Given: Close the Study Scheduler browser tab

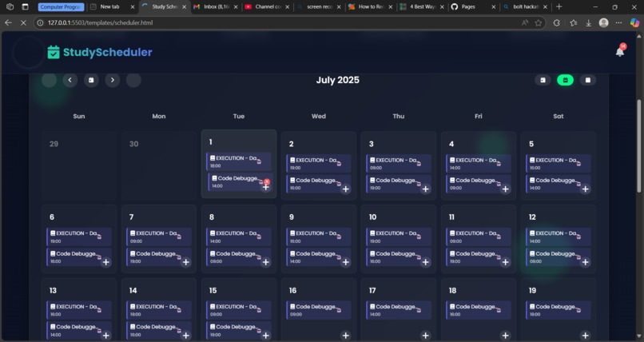Looking at the screenshot, I should [x=184, y=7].
